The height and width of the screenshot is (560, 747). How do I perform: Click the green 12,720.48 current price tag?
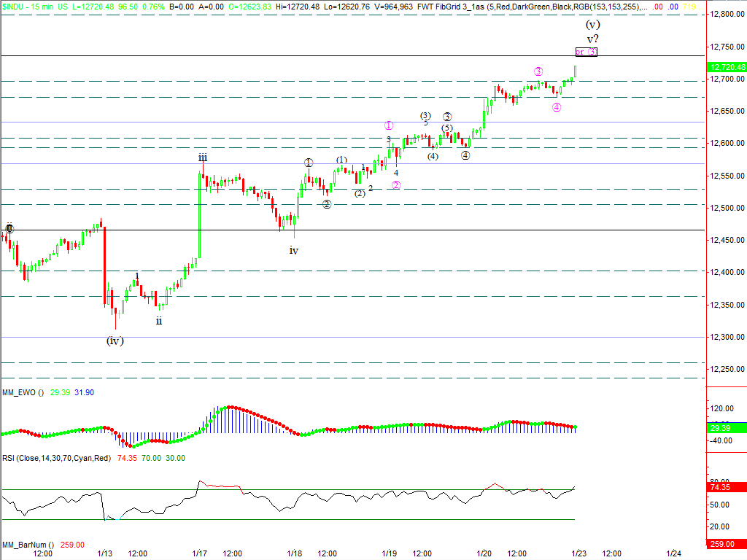pos(727,67)
